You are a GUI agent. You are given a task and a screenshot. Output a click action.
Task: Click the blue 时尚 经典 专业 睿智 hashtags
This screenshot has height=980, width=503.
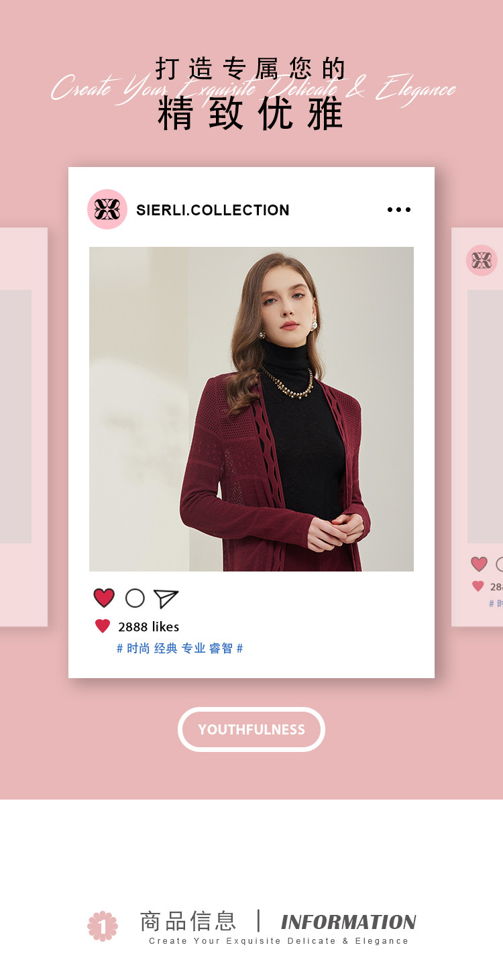(x=180, y=648)
